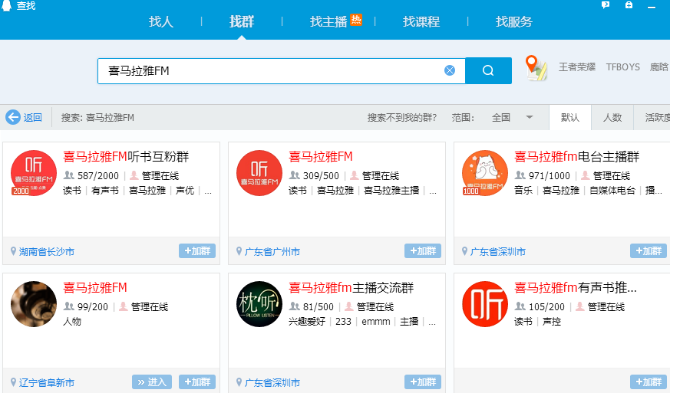Click the 587/2000 member count icon
Image resolution: width=682 pixels, height=395 pixels.
[x=69, y=175]
